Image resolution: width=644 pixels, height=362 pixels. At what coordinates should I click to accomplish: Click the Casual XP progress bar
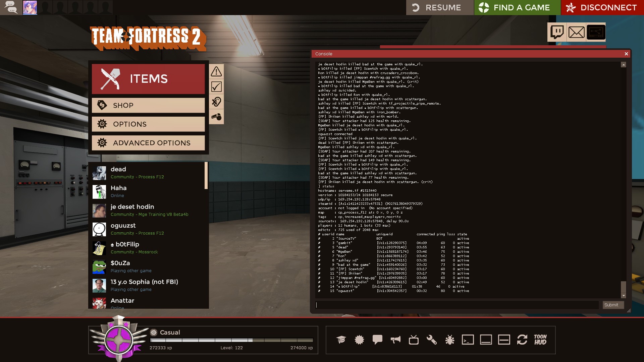click(231, 340)
